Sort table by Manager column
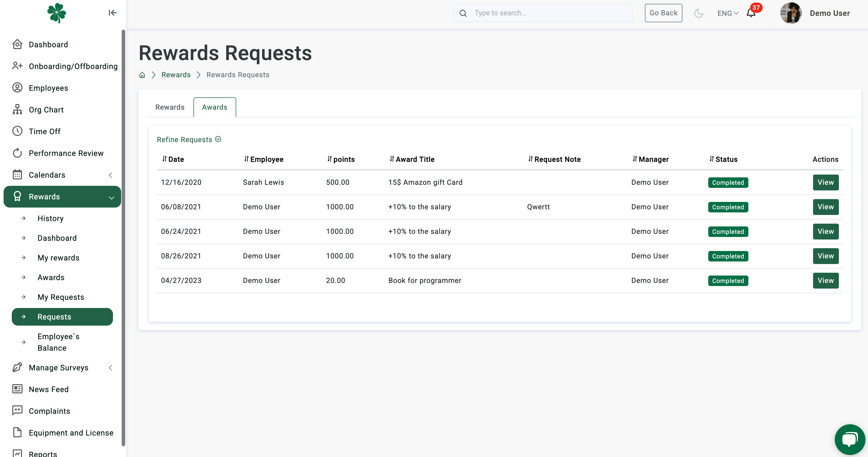The width and height of the screenshot is (868, 457). coord(650,159)
